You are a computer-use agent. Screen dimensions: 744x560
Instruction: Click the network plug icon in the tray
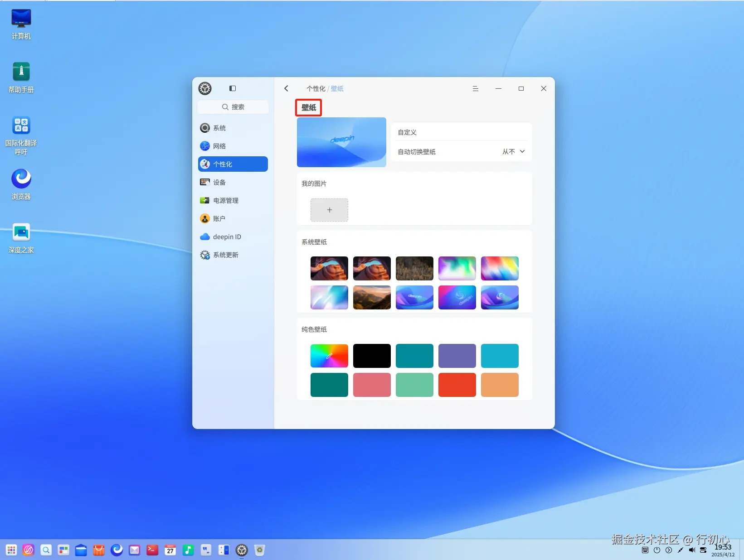pos(680,550)
